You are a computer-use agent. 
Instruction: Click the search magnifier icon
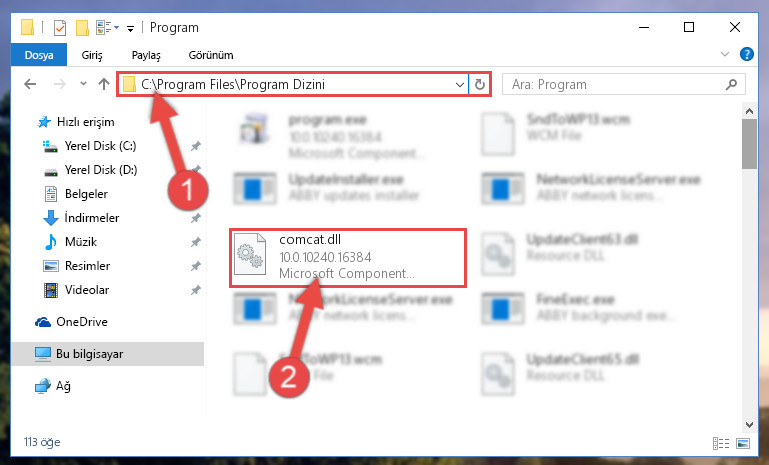731,84
